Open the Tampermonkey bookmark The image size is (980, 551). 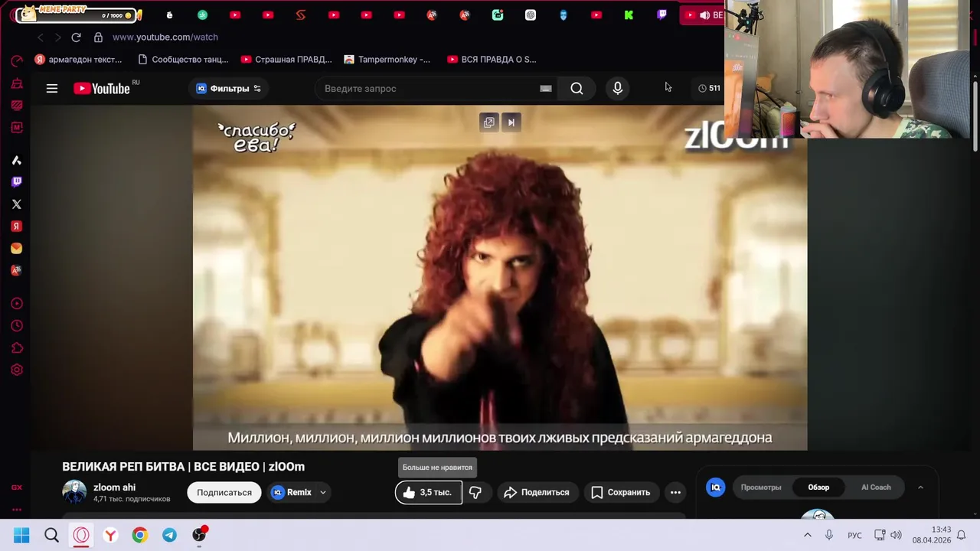tap(387, 59)
